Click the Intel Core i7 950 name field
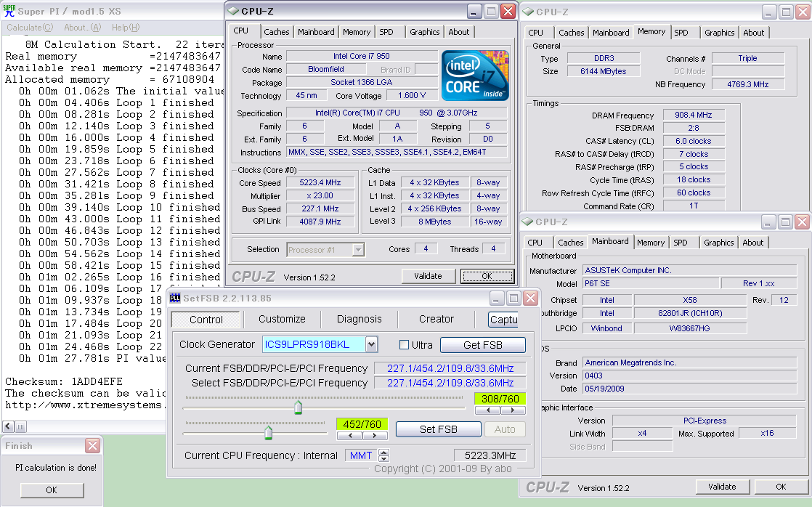The image size is (812, 507). coord(362,56)
